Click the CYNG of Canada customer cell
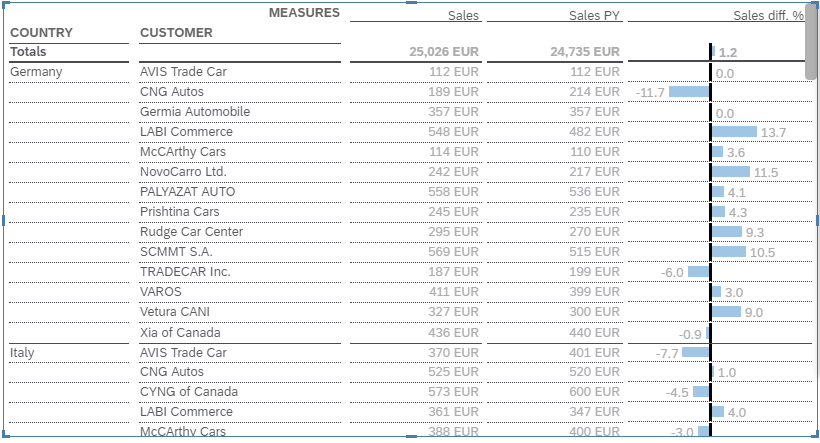Screen dimensions: 820x443 click(x=189, y=392)
